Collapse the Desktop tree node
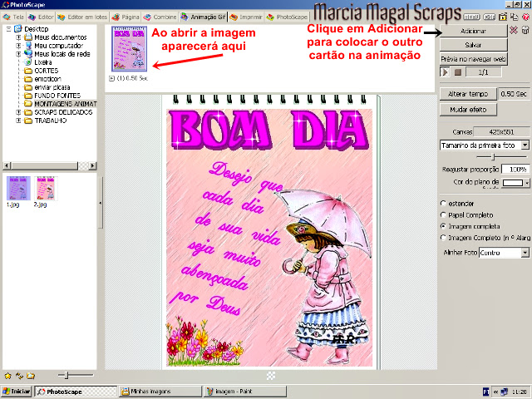This screenshot has height=399, width=532. tap(9, 29)
